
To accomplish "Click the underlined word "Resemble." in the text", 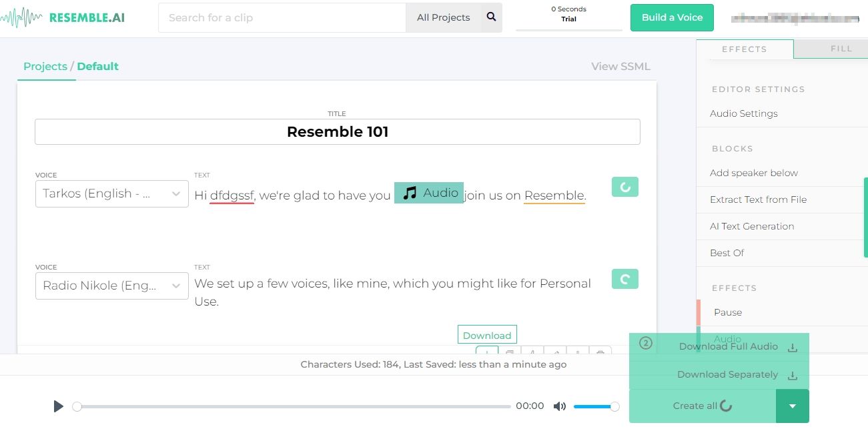I will pyautogui.click(x=555, y=195).
